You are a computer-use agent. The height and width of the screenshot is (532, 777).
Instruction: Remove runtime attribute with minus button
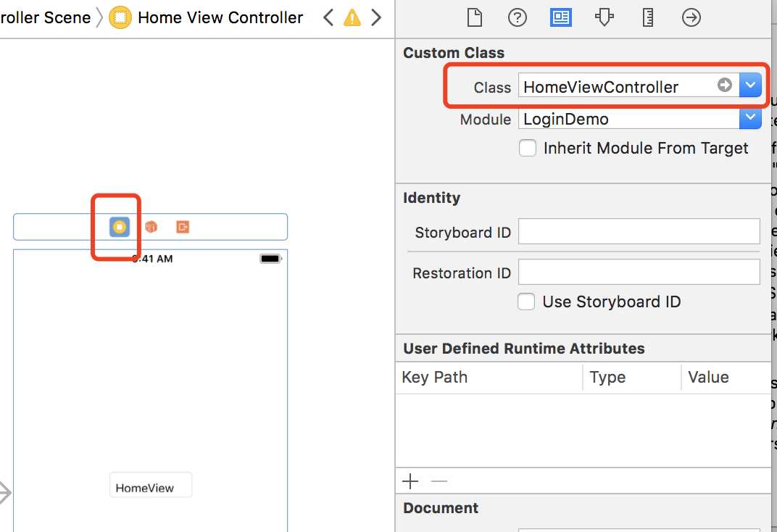[x=439, y=481]
